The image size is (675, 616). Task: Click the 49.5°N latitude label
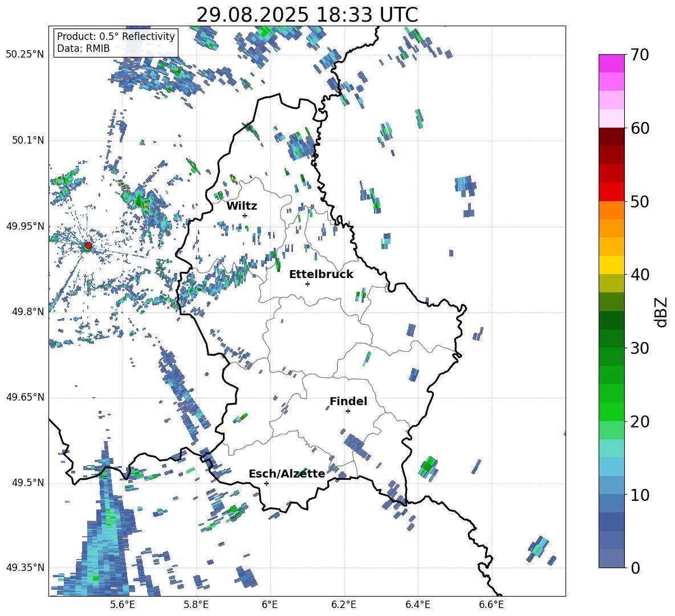28,483
